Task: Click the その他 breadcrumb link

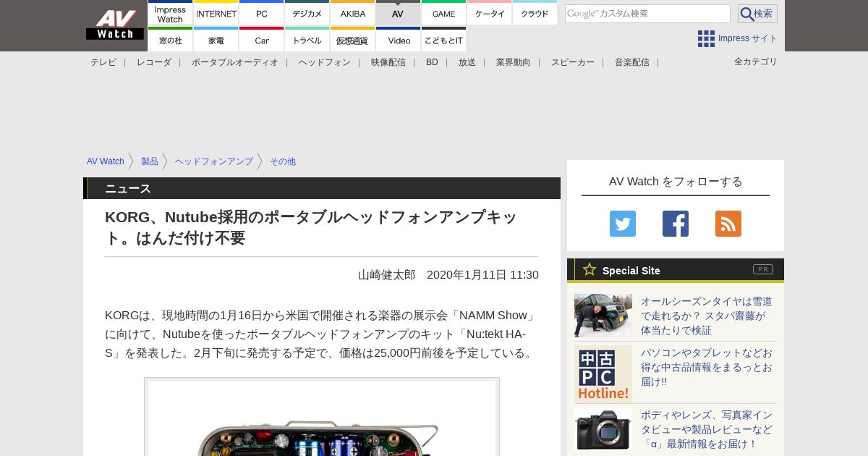Action: click(x=283, y=161)
